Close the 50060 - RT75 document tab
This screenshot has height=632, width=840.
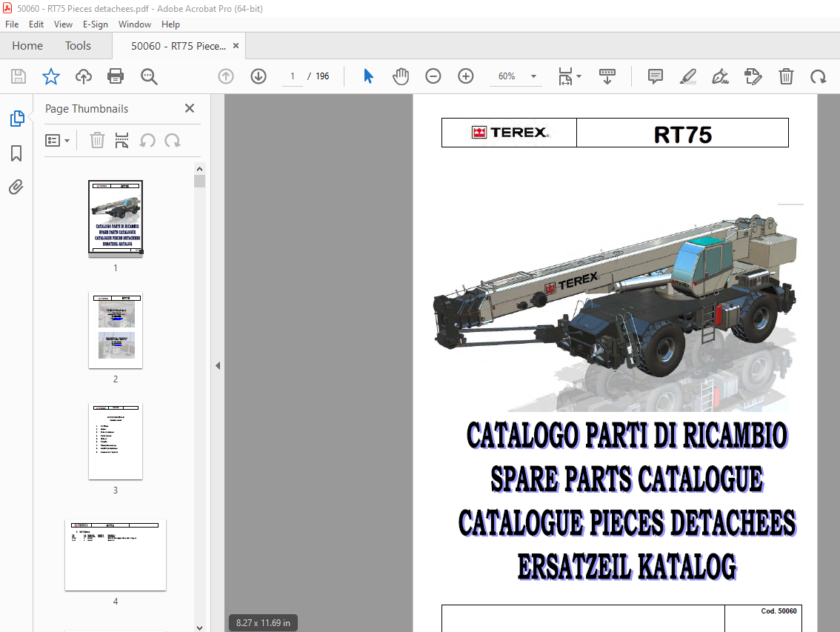pos(236,46)
